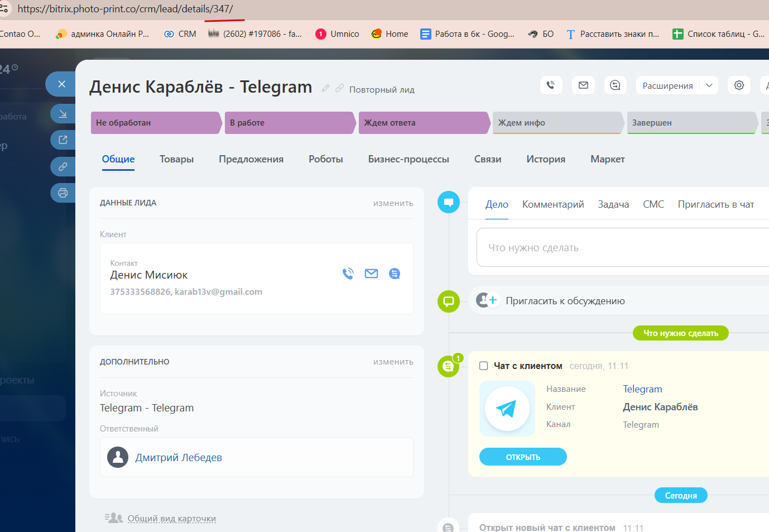Click Дмитрий Лебедев avatar icon

(x=118, y=457)
